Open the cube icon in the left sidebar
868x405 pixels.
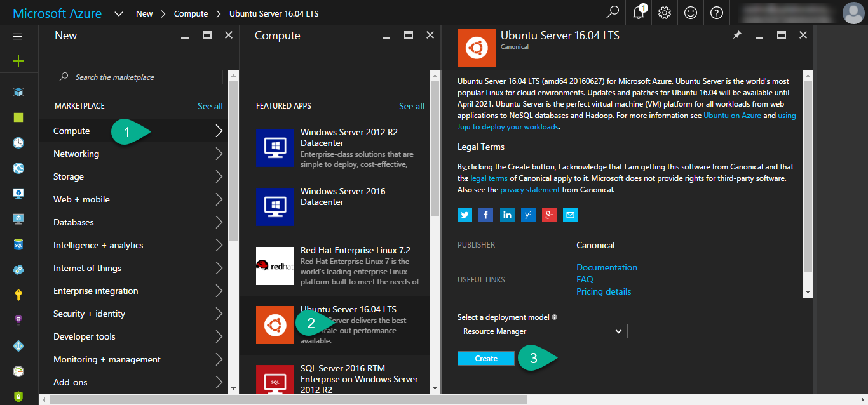click(x=18, y=92)
